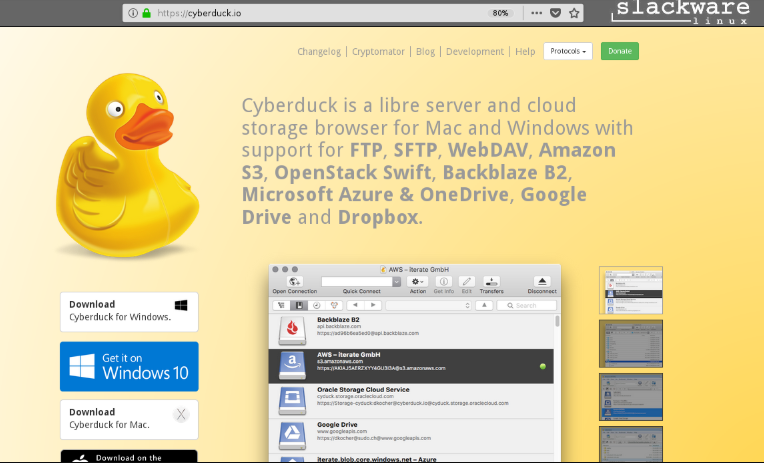Viewport: 764px width, 463px height.
Task: Click the green Donate button
Action: click(x=620, y=51)
